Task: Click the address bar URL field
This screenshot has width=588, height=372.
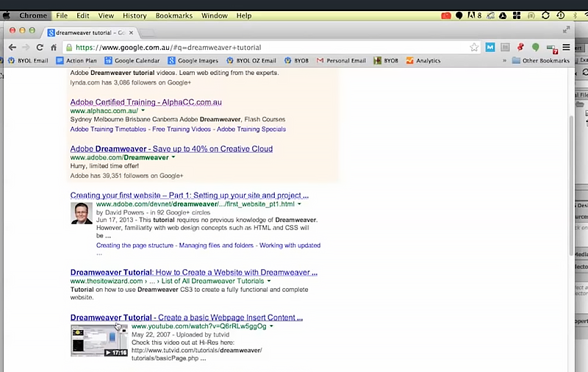Action: tap(270, 47)
